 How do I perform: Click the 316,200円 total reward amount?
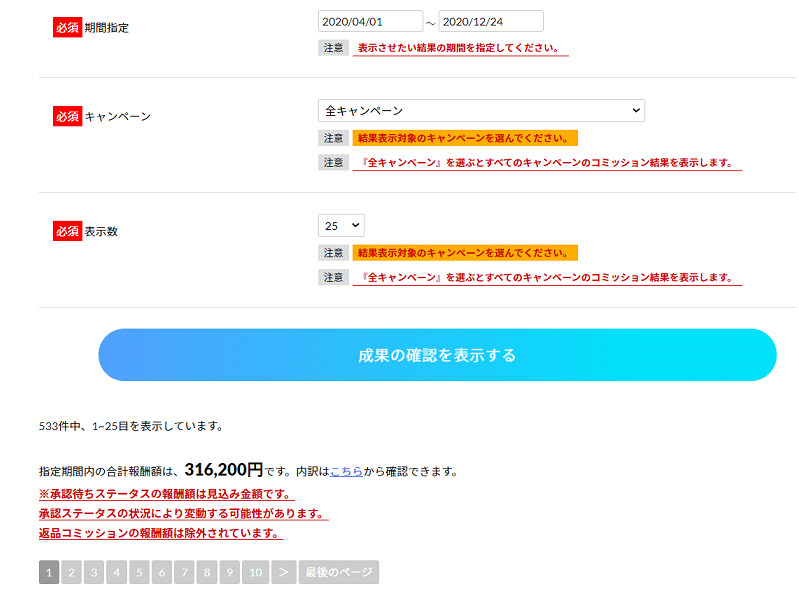pyautogui.click(x=224, y=470)
